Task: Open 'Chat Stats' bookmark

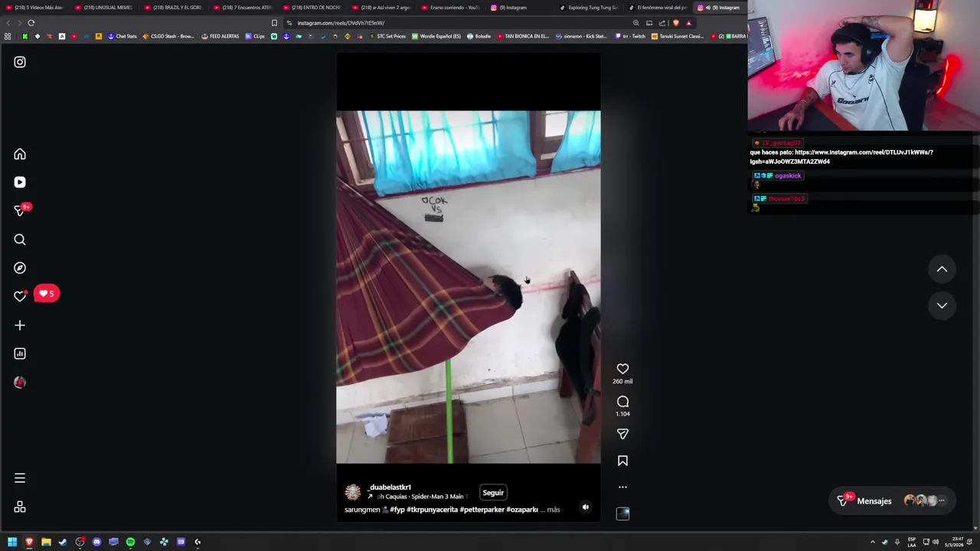Action: click(x=122, y=36)
